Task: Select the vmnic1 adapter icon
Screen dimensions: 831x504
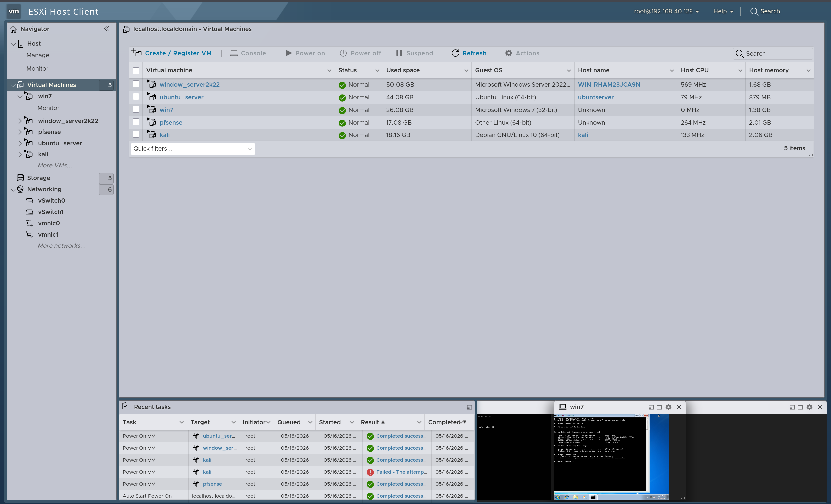Action: pos(29,234)
